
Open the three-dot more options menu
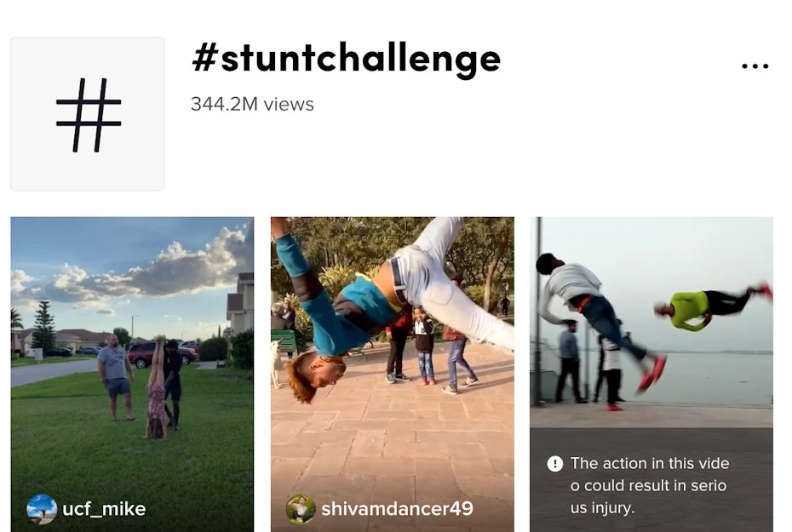coord(755,66)
